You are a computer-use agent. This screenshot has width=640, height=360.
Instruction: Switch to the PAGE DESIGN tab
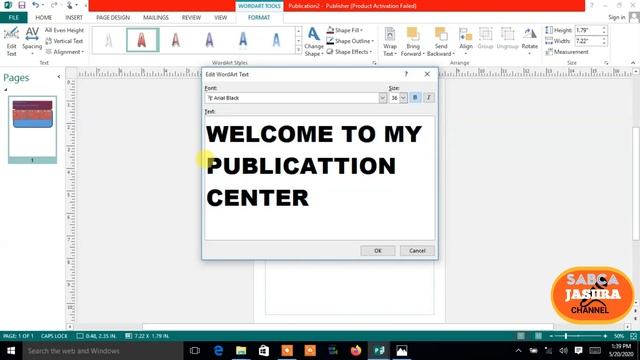pos(113,18)
